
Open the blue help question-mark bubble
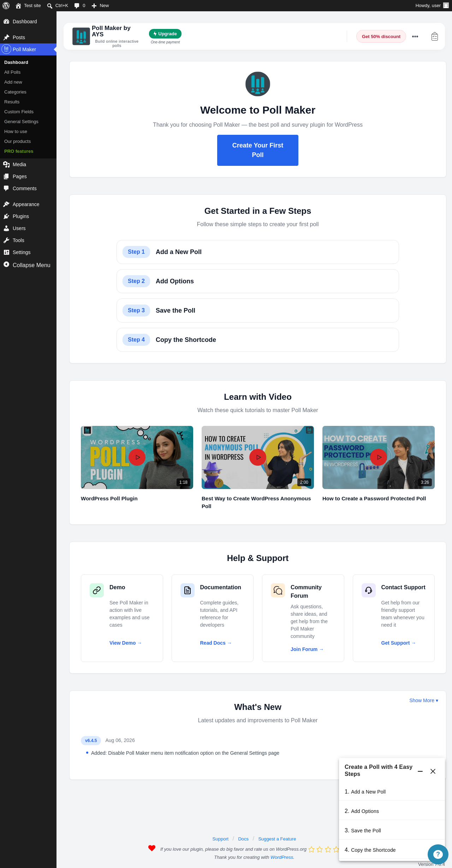point(438,854)
